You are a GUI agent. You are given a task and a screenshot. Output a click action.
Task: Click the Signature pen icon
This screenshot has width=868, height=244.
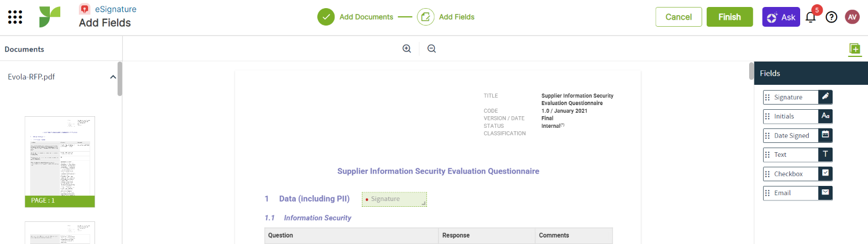tap(826, 97)
